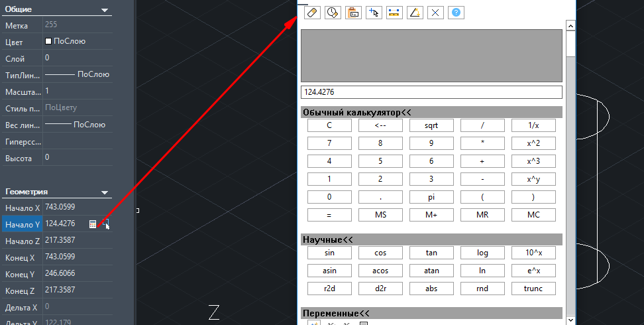Click the MC memory clear button
Screen dimensions: 644x325
click(533, 215)
